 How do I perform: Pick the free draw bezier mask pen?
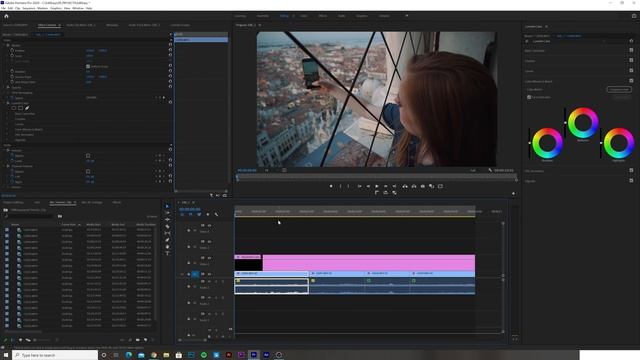27,108
